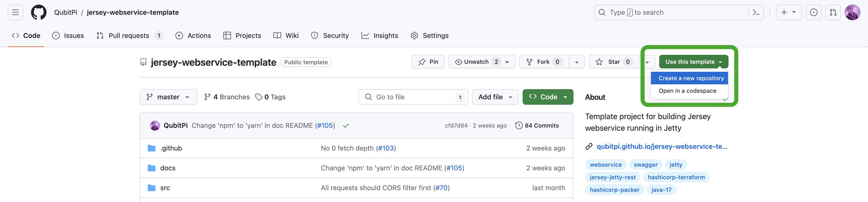Click the GitHub Octocat logo
868x202 pixels.
pos(39,12)
